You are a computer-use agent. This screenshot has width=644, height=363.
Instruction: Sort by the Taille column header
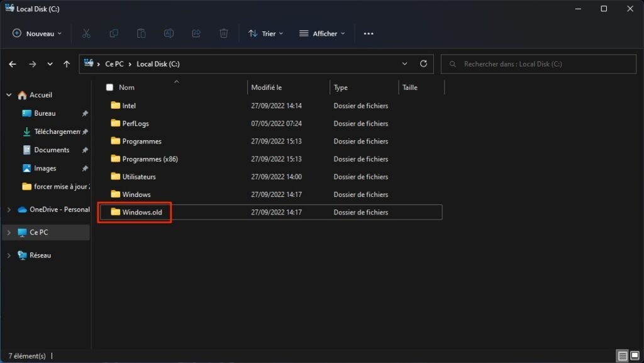click(410, 87)
